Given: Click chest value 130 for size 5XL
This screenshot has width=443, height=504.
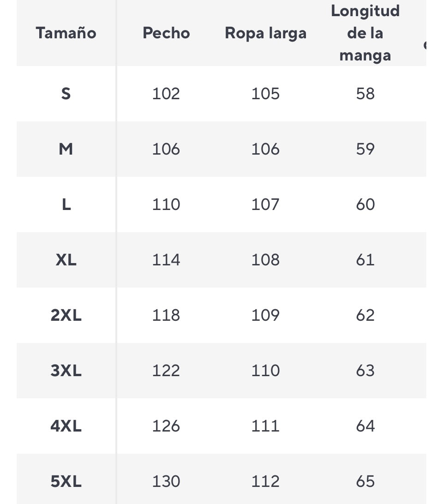Looking at the screenshot, I should point(166,481).
